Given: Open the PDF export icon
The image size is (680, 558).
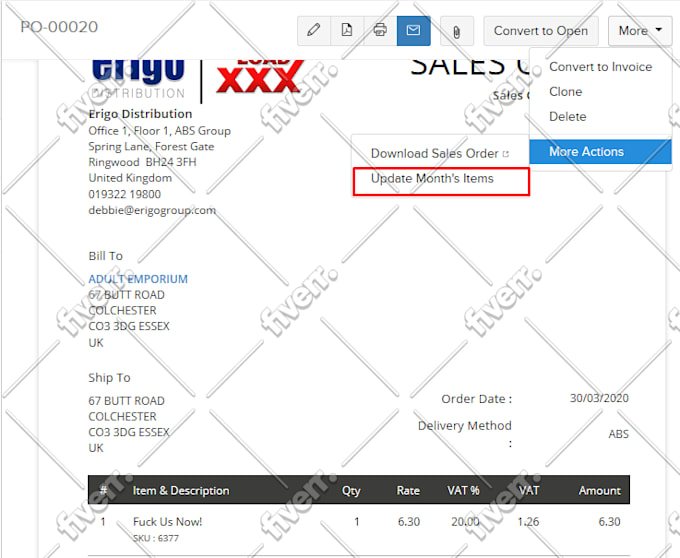Looking at the screenshot, I should [x=347, y=30].
